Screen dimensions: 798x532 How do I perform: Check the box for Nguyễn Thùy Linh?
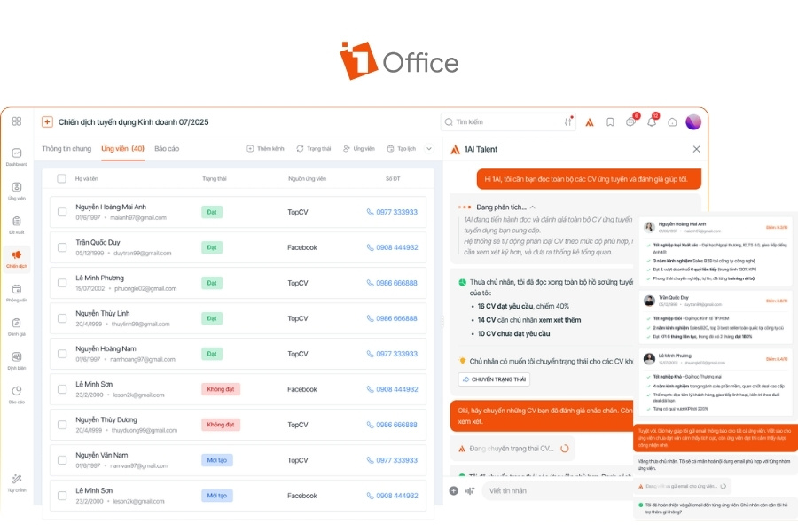tap(62, 318)
